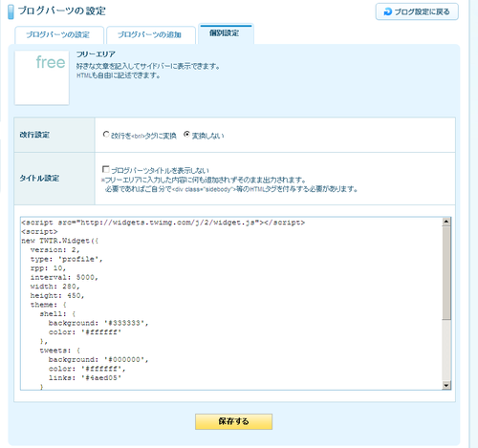Viewport: 478px width, 448px height.
Task: Click the ブログパーツの設定 page heading
Action: [62, 11]
